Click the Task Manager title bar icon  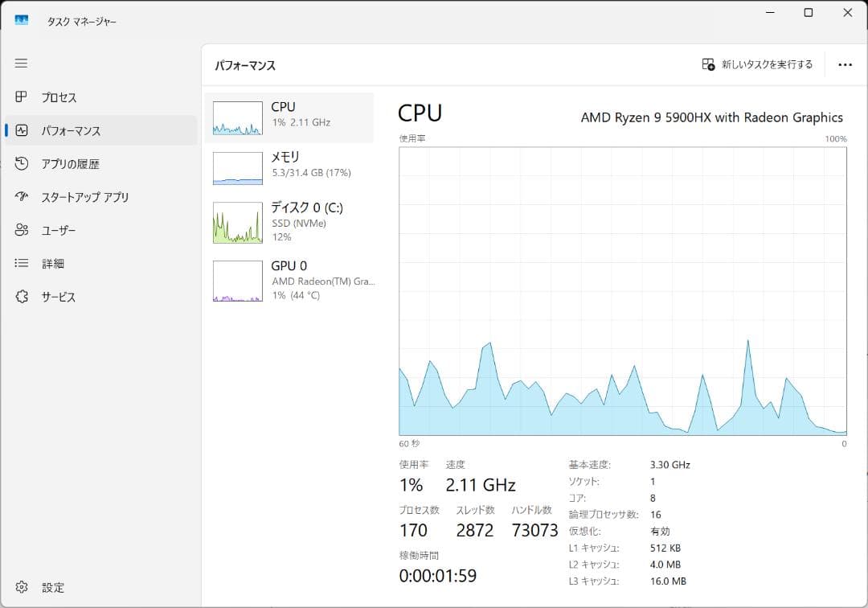click(22, 21)
